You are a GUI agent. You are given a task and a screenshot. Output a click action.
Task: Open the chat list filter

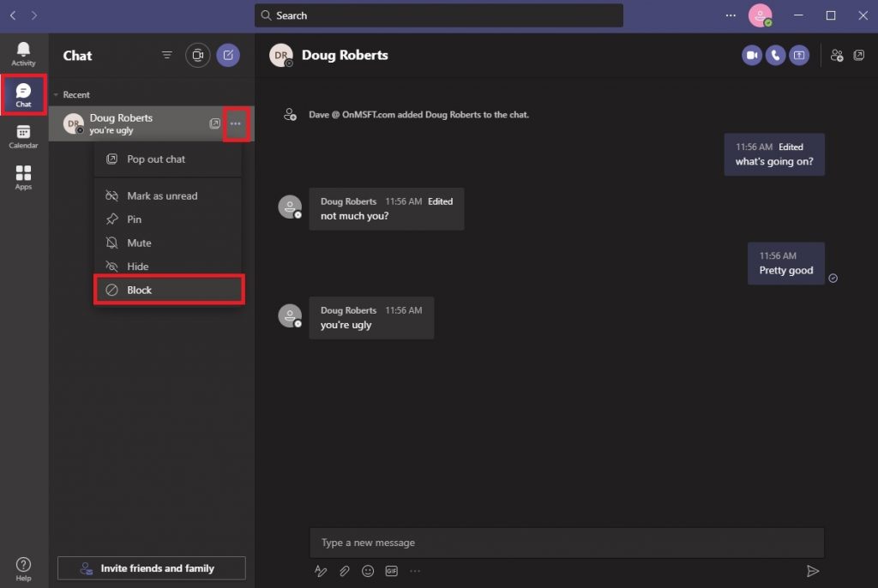(167, 55)
